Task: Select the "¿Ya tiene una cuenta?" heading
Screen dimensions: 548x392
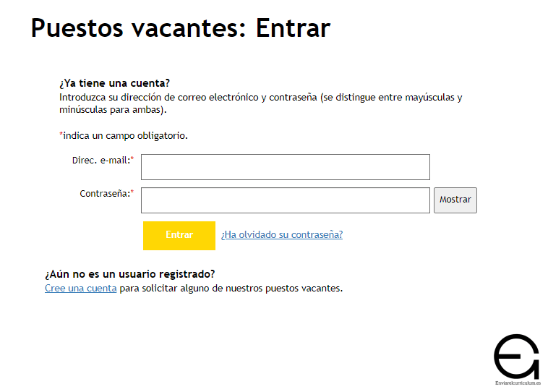Action: [114, 83]
